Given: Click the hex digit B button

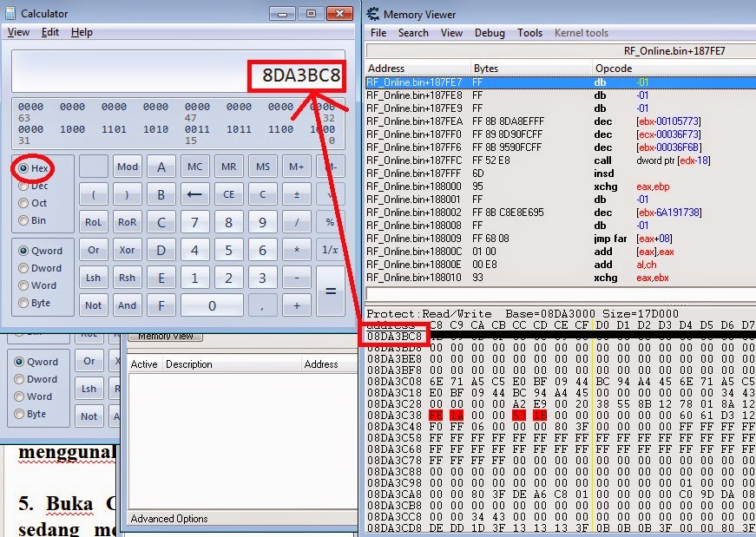Looking at the screenshot, I should click(161, 194).
